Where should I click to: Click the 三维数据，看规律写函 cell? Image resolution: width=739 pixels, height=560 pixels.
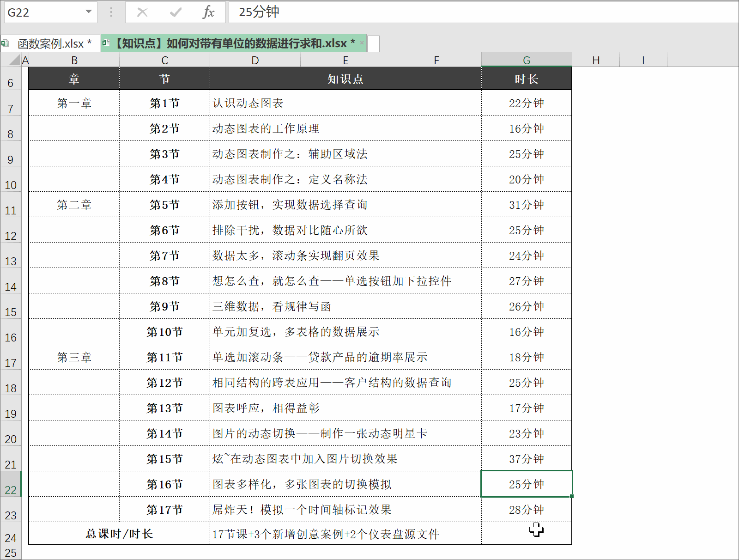[x=345, y=306]
